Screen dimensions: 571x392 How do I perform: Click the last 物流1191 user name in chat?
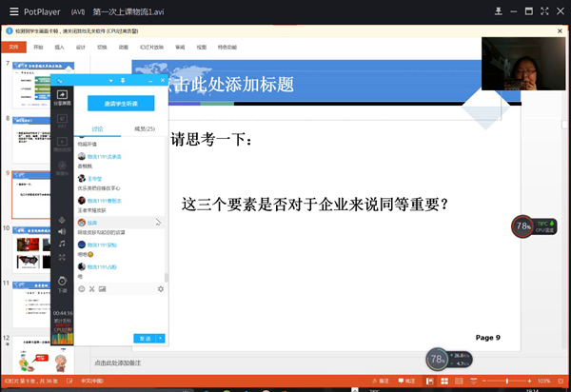coord(102,267)
